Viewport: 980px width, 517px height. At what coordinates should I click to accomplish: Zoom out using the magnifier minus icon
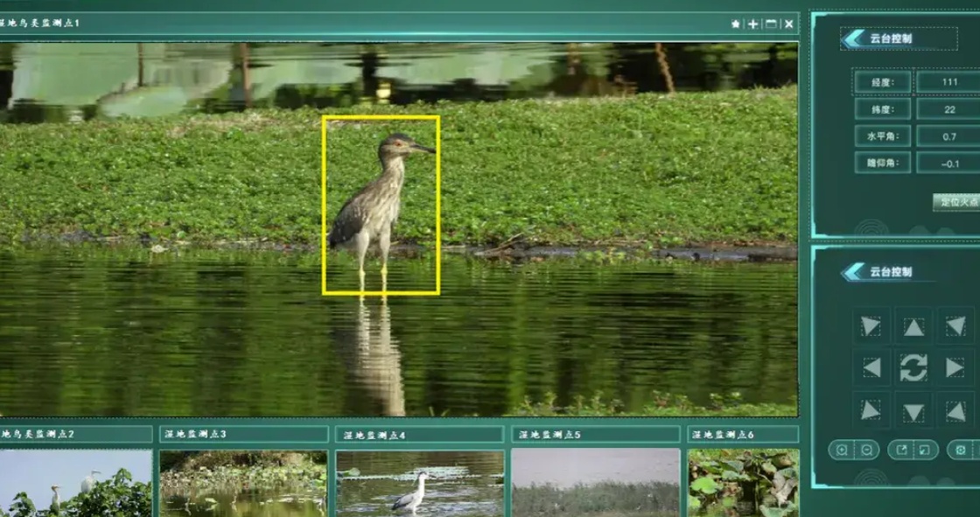866,450
